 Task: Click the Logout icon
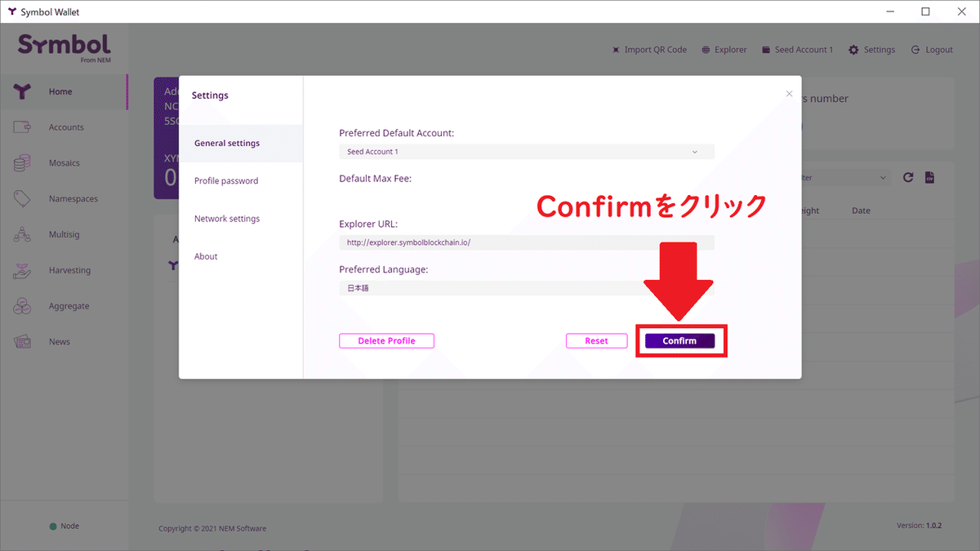click(x=915, y=50)
